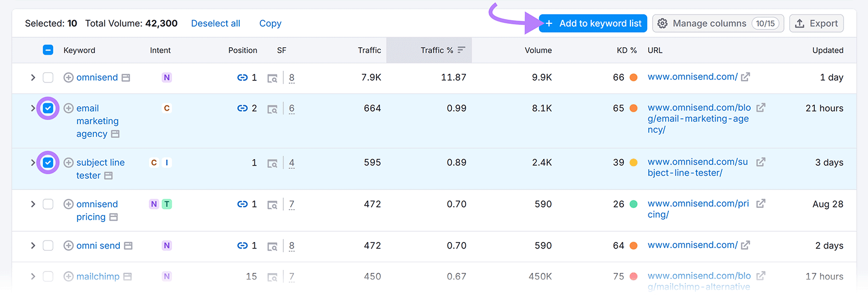The width and height of the screenshot is (868, 298).
Task: Expand the omni send row details
Action: click(33, 245)
